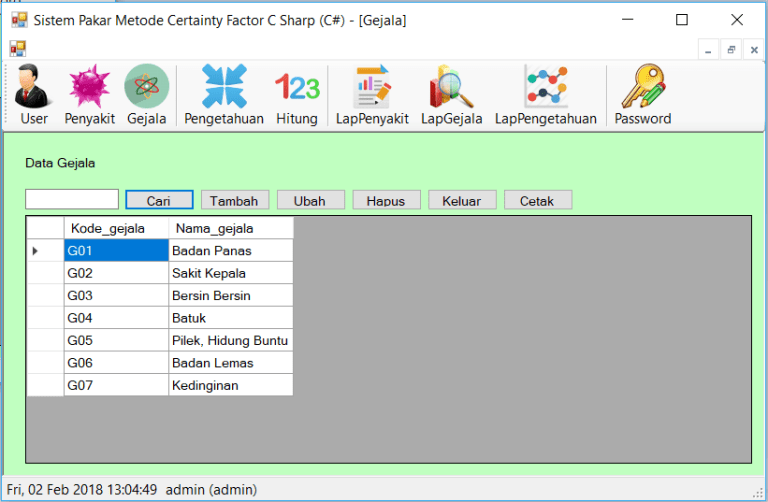Restore the inner Gejala child window
Screen dimensions: 768x502
(x=732, y=50)
